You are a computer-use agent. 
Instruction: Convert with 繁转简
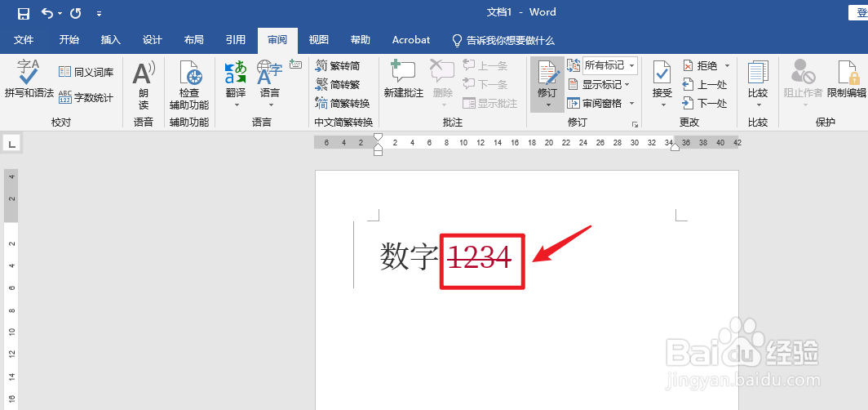click(x=338, y=66)
